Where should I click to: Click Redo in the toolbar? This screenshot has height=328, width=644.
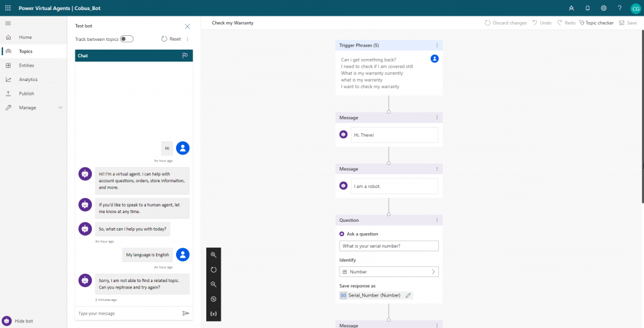tap(566, 23)
